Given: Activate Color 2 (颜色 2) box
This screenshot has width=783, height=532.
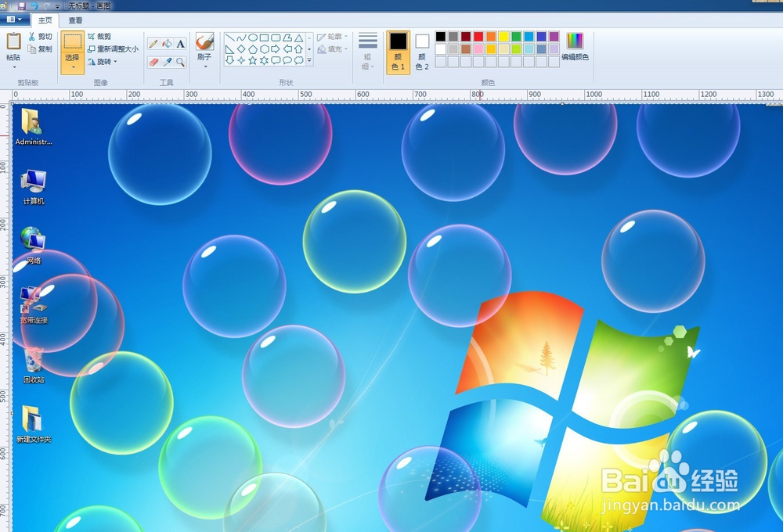Looking at the screenshot, I should [x=422, y=52].
